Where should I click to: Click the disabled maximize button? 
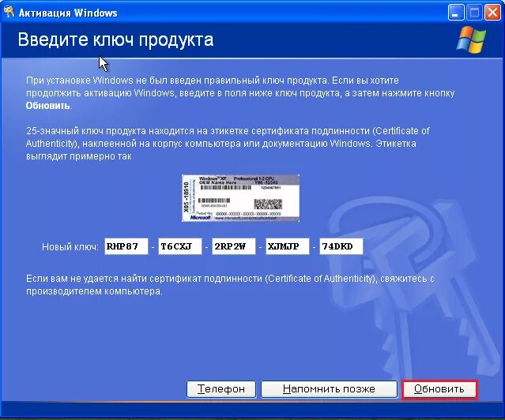474,13
